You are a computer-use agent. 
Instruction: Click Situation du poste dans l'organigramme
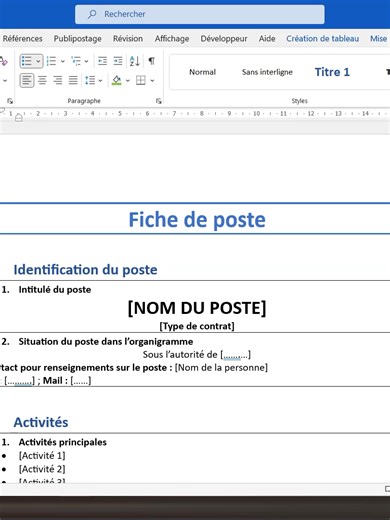coord(106,342)
